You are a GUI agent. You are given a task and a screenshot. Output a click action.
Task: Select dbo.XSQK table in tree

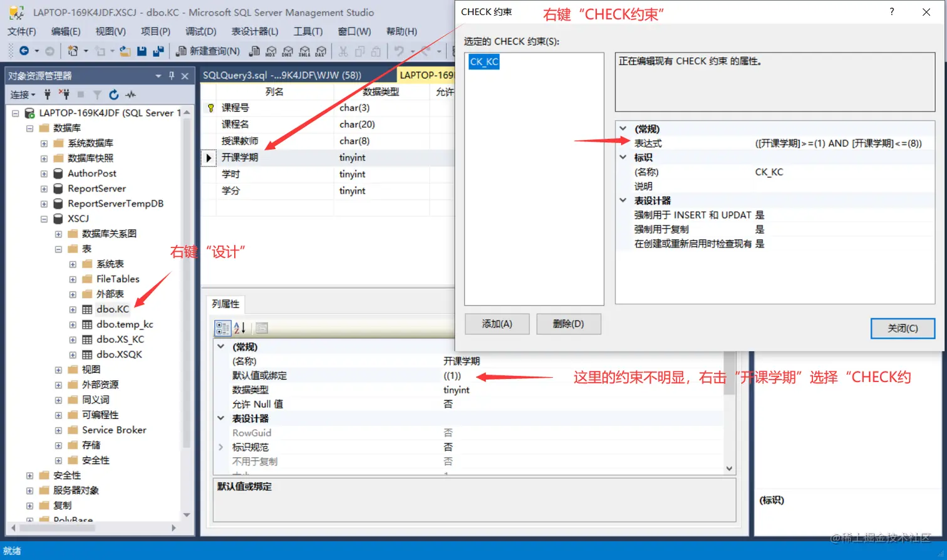119,355
